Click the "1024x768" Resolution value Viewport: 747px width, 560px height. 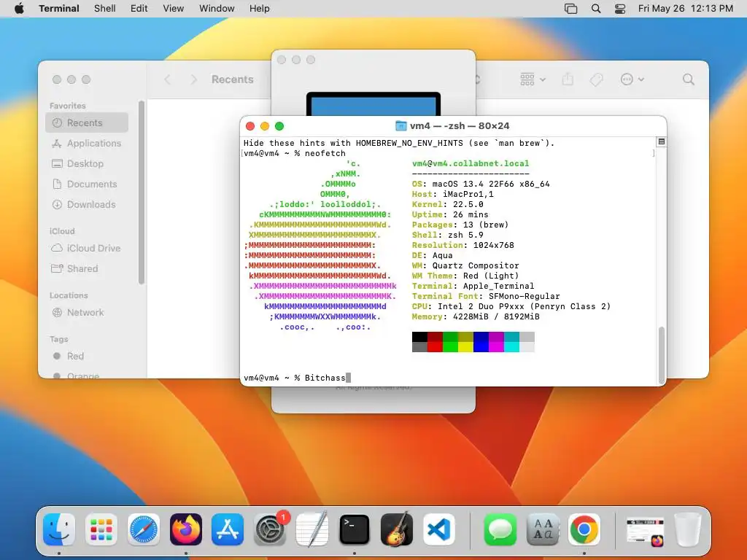tap(494, 245)
